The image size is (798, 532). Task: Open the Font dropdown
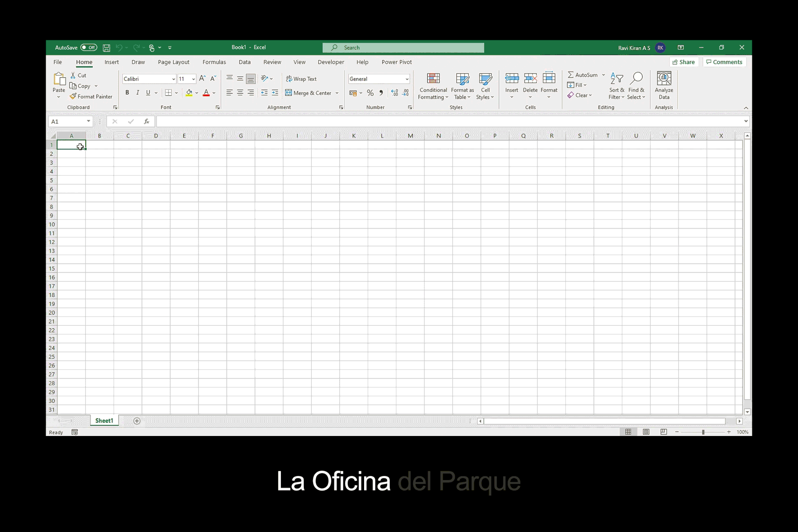[x=173, y=79]
